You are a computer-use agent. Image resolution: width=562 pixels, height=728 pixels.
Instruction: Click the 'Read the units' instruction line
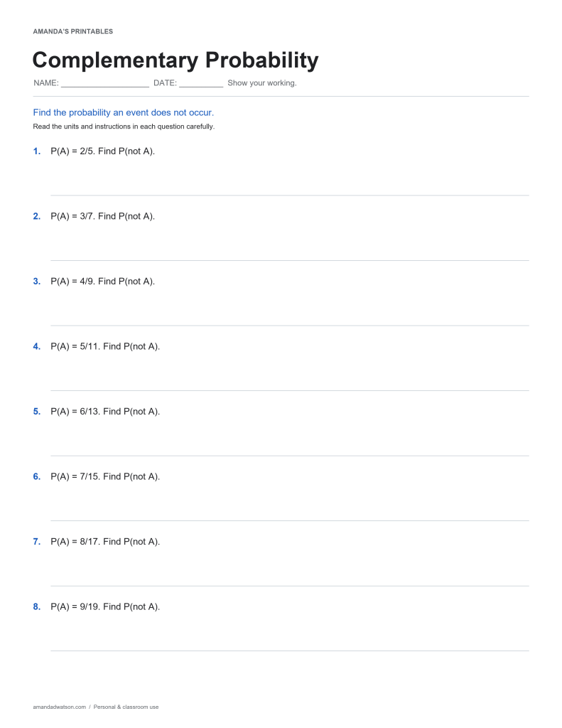pyautogui.click(x=124, y=127)
